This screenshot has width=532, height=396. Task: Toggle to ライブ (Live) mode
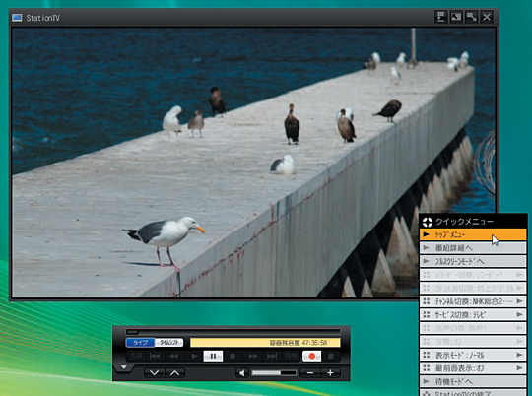click(x=141, y=343)
